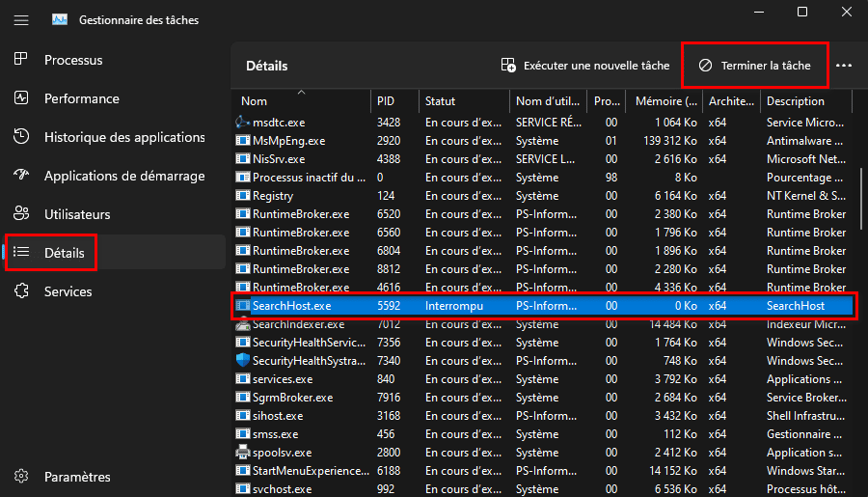
Task: Select the SecurityHealthServic... row
Action: point(542,343)
